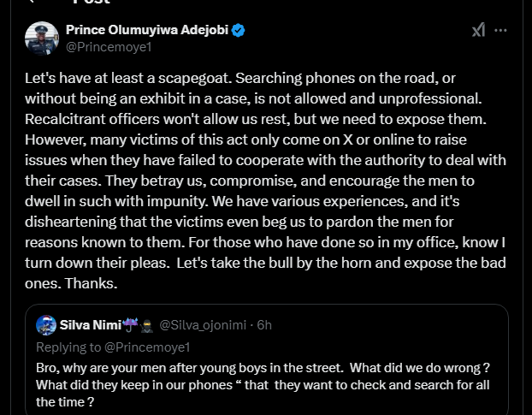Click the emoji icons after Silva Nimi
This screenshot has height=415, width=532.
coord(136,325)
